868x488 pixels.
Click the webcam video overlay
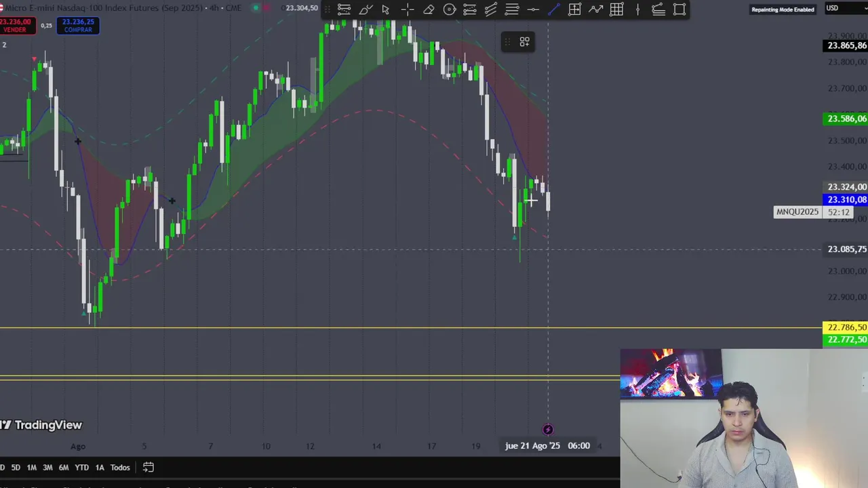click(x=743, y=418)
